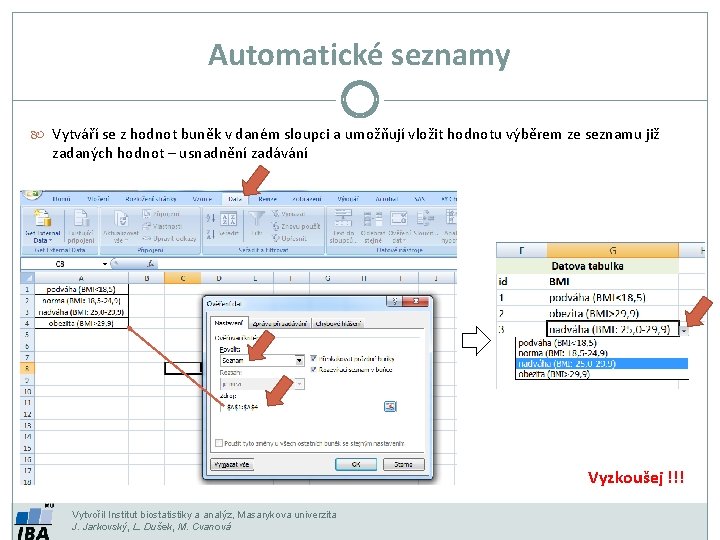Click the Data Validation (Ověření dat) icon
The image size is (720, 540).
(399, 219)
